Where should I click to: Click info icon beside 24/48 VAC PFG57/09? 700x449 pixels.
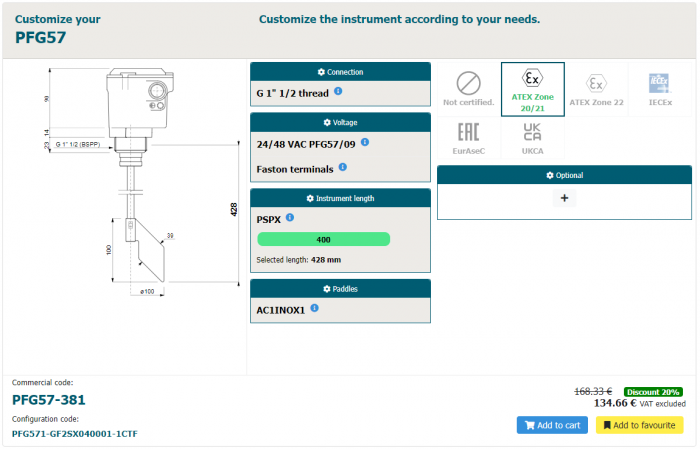[365, 143]
